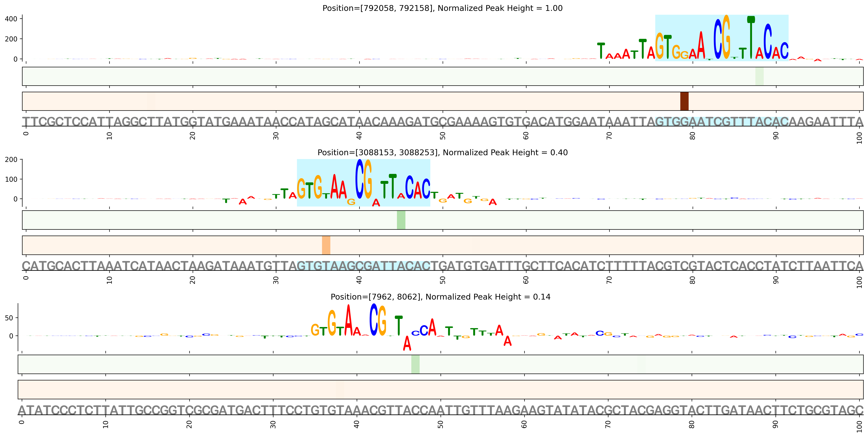Click the tall blue C in middle logo
868x437 pixels.
click(x=360, y=179)
